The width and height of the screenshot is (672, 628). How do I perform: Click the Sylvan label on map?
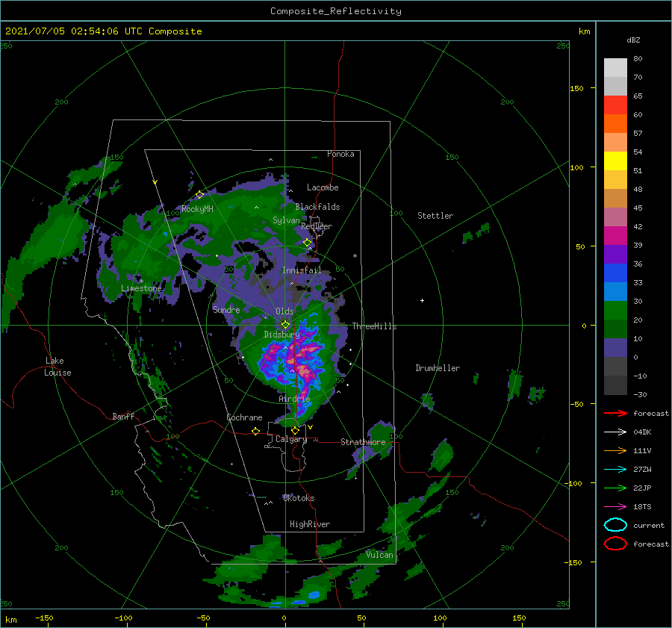pyautogui.click(x=286, y=220)
